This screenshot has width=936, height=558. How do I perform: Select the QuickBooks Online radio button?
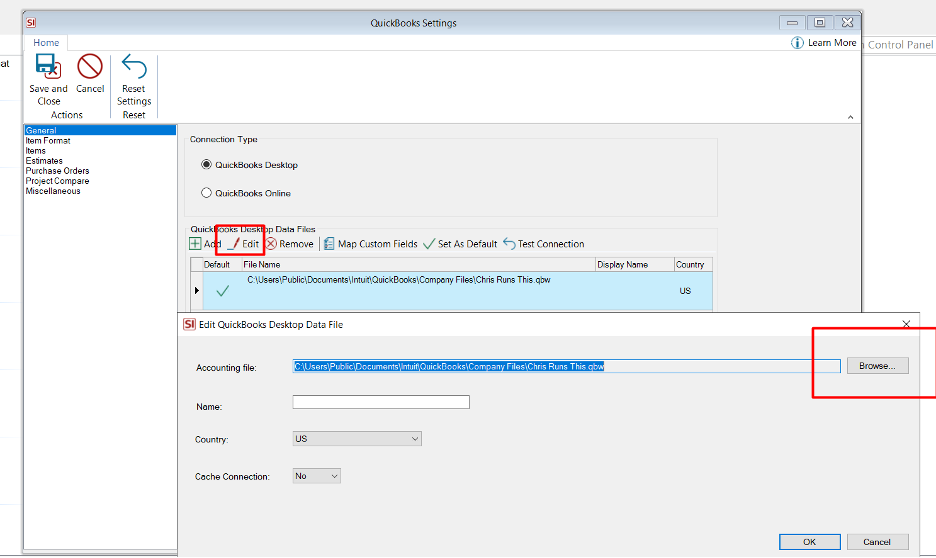[x=207, y=193]
